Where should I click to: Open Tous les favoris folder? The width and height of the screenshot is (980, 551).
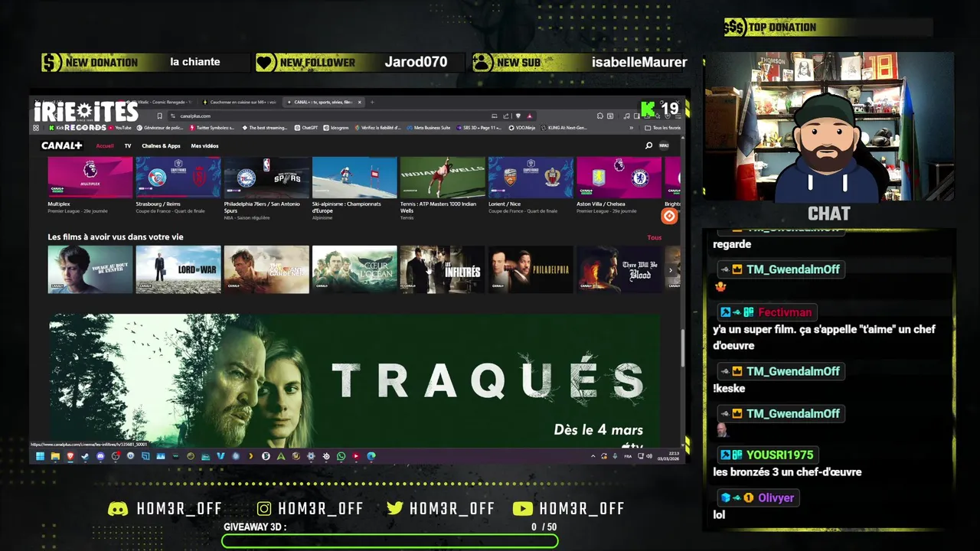(x=663, y=128)
